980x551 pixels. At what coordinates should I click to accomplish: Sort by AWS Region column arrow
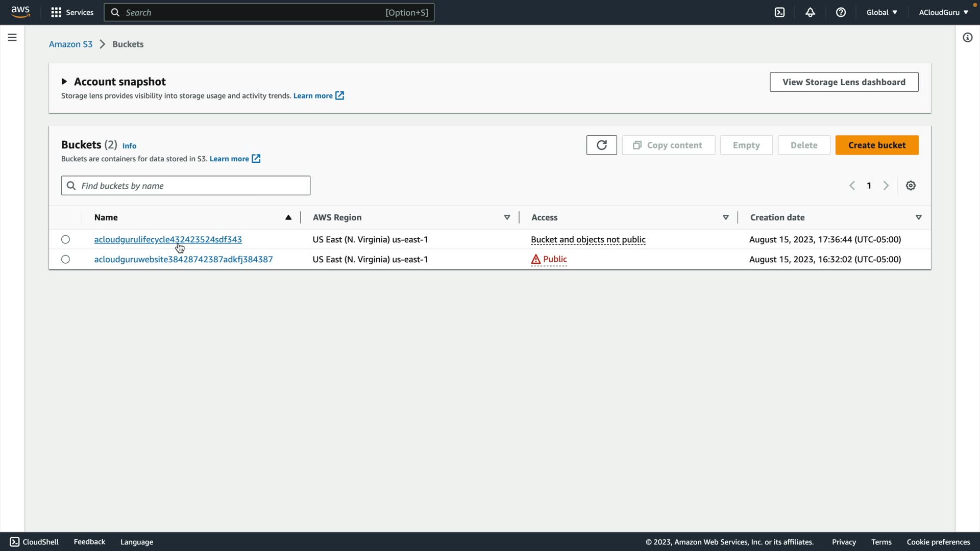tap(507, 217)
